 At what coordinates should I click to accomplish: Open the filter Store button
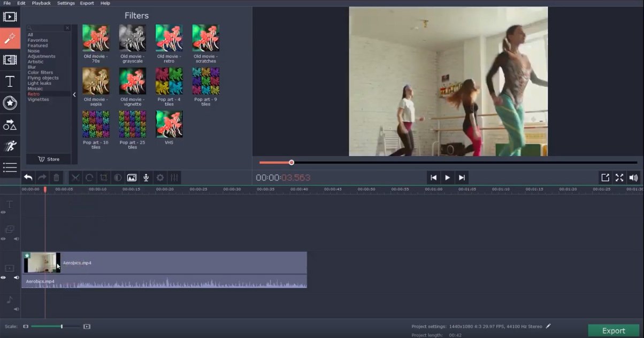point(49,159)
